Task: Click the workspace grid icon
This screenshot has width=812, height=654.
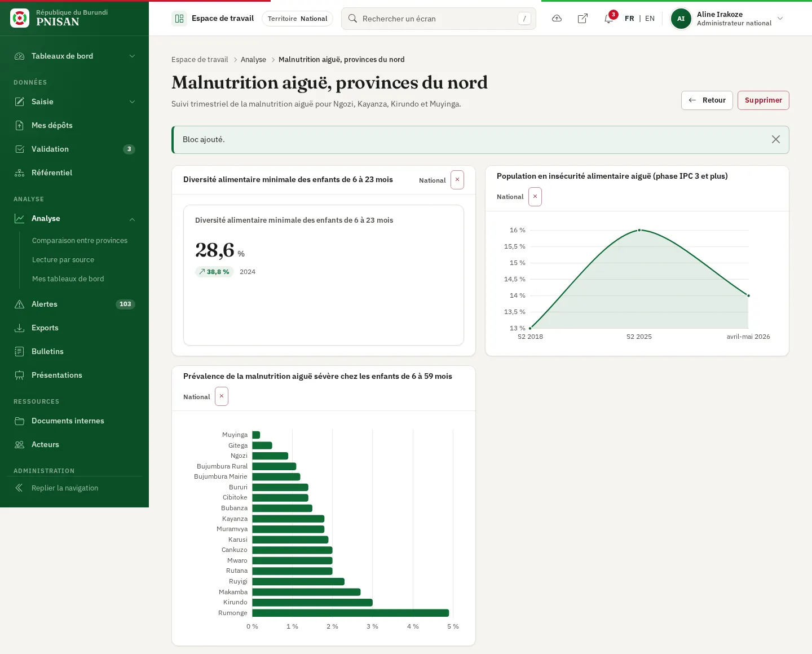Action: coord(179,19)
